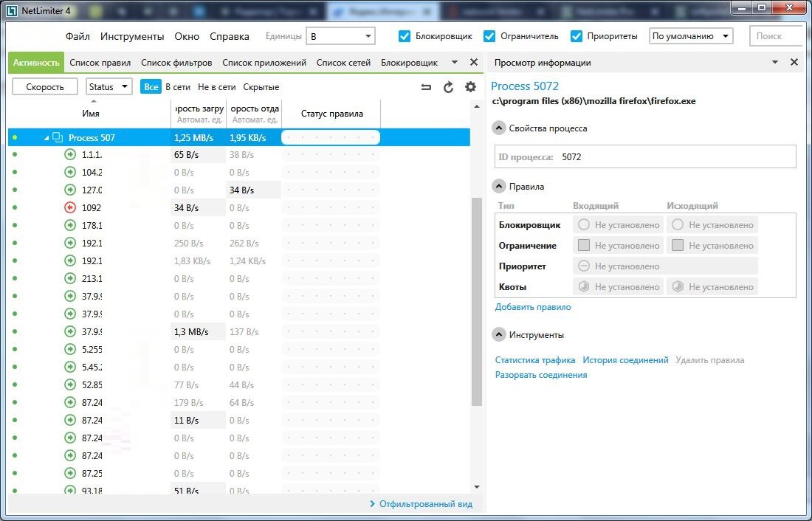Screen dimensions: 812x521
Task: Disable the Блокировщик checkbox
Action: [405, 35]
